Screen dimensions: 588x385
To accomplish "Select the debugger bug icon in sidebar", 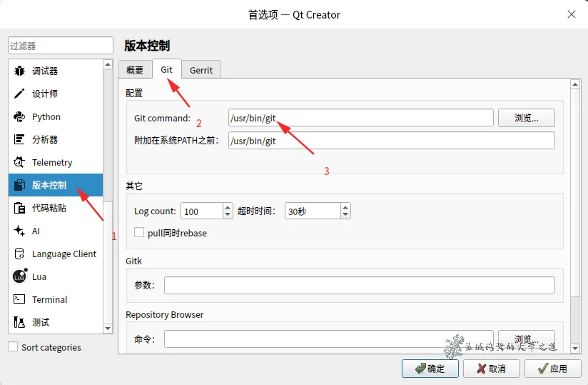I will [19, 71].
